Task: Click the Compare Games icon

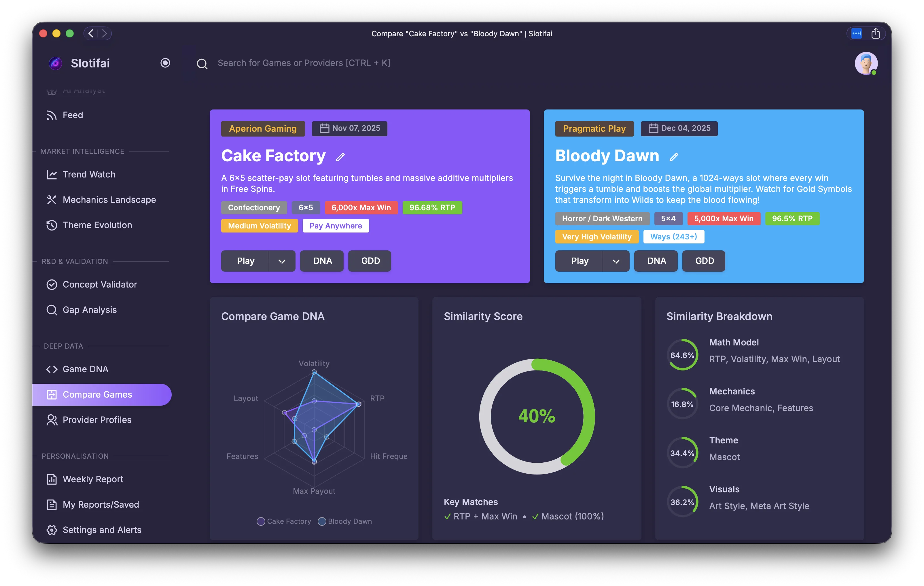Action: coord(52,394)
